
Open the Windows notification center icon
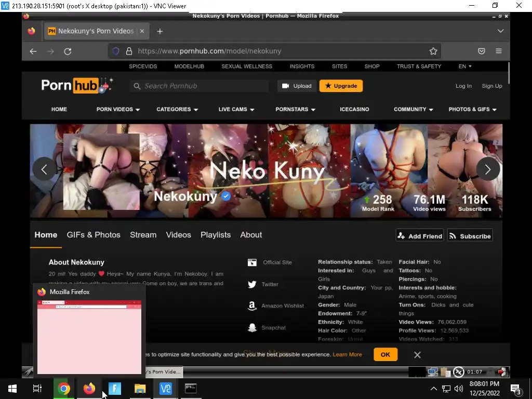[x=515, y=389]
